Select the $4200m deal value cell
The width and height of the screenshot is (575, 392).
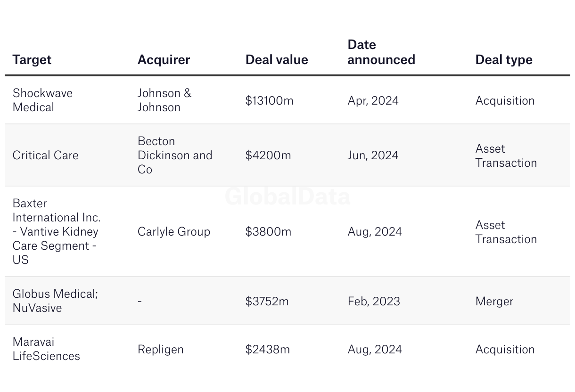click(x=268, y=155)
